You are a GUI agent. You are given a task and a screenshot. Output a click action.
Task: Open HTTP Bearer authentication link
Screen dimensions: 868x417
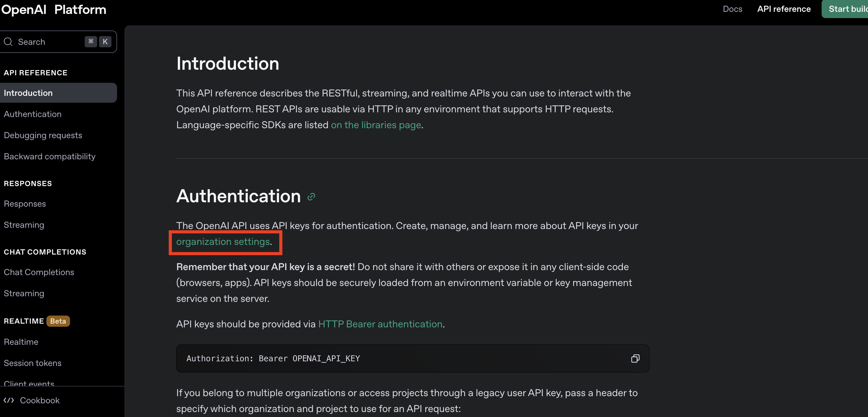(380, 324)
